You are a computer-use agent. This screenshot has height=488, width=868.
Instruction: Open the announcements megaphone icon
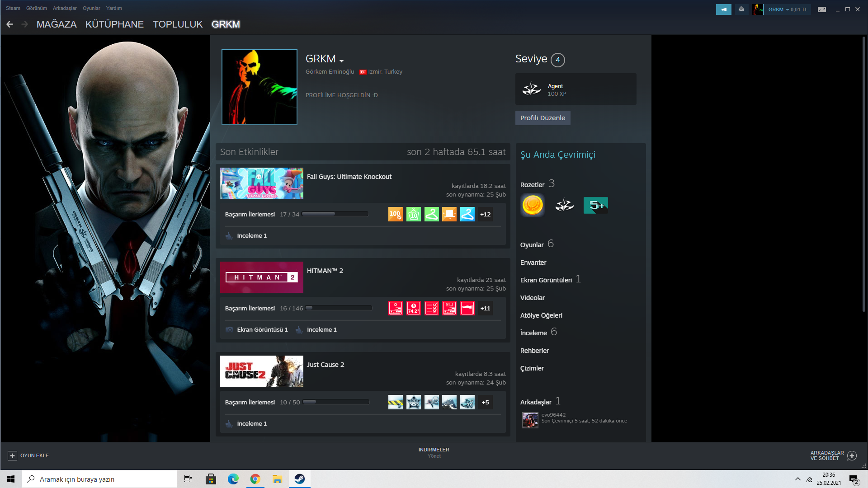(x=723, y=9)
